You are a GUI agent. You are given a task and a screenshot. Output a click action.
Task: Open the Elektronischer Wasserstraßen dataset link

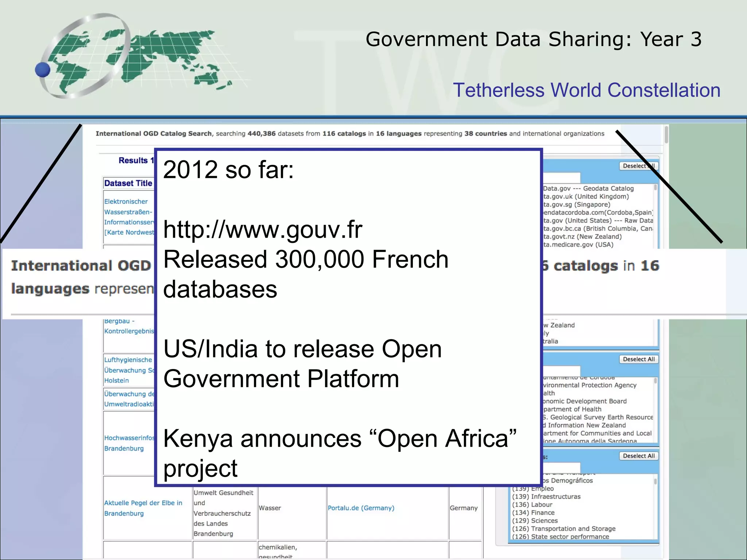tap(129, 217)
